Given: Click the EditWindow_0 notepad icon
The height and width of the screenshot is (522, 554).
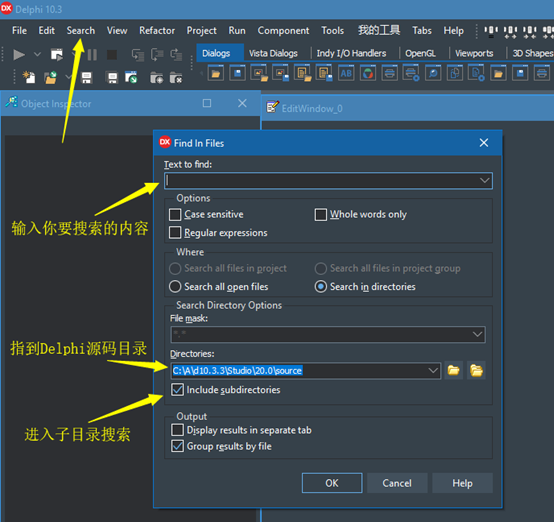Looking at the screenshot, I should (x=272, y=107).
